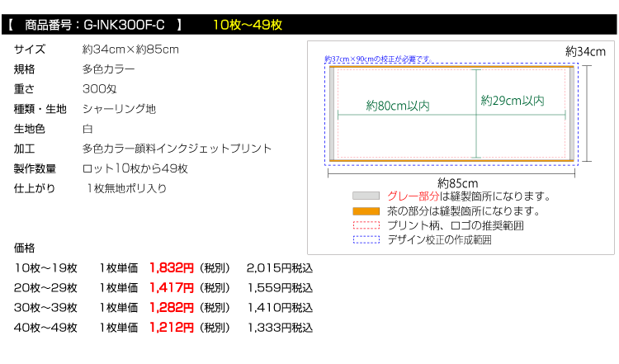Click the tax-included price 2,015円税込

click(x=280, y=268)
